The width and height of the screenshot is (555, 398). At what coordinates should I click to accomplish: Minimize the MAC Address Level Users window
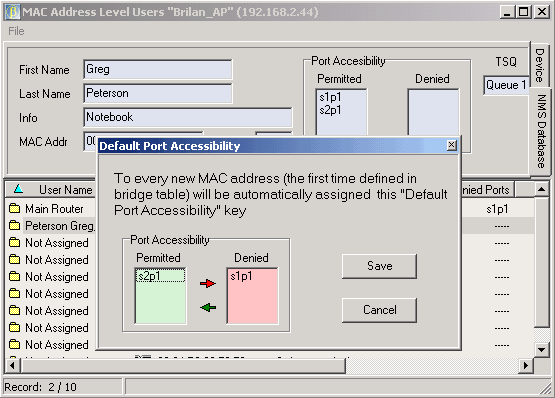point(507,12)
